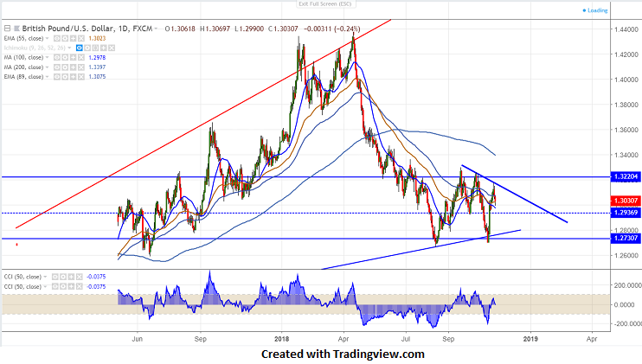Remove the upper CCI (50, close) indicator
642x364 pixels.
80,277
